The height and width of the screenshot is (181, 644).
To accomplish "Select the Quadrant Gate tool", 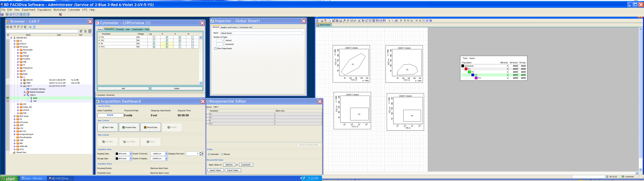I will (374, 21).
